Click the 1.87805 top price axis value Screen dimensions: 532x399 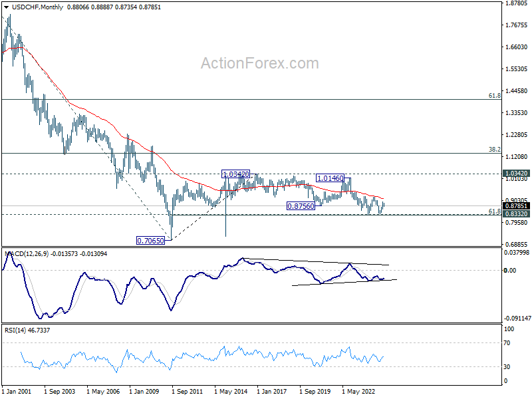(x=517, y=3)
